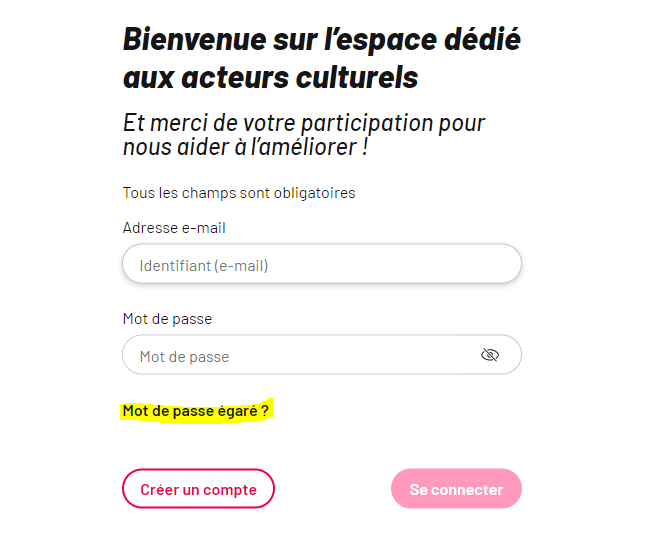658x552 pixels.
Task: Open the 'Mot de passe égaré ?' link
Action: [196, 411]
